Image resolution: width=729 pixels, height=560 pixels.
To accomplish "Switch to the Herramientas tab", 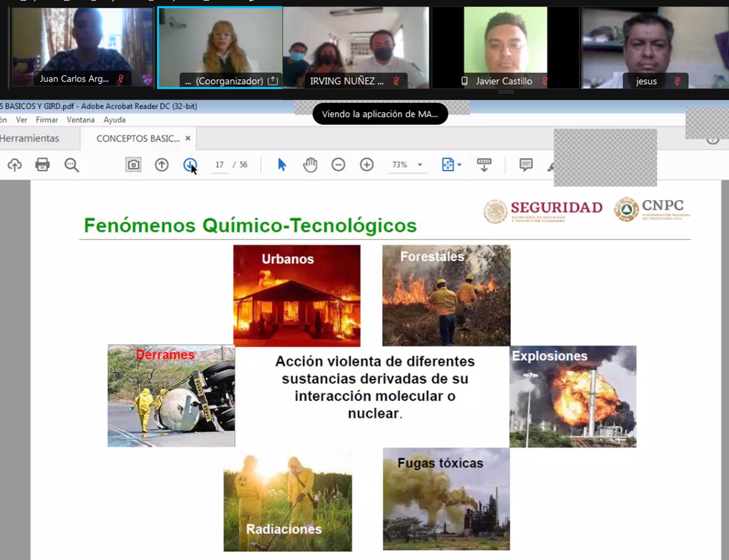I will [29, 139].
